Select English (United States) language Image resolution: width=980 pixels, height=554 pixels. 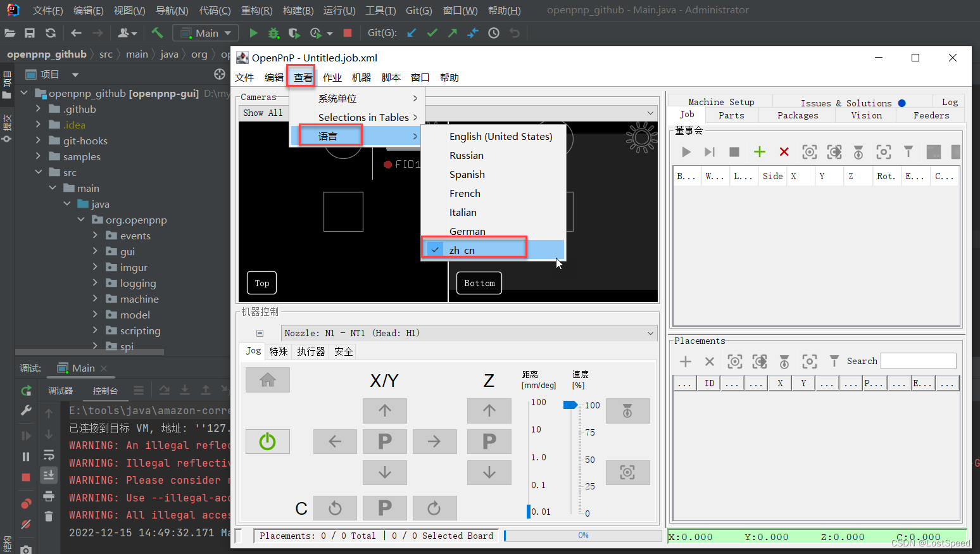(493, 136)
